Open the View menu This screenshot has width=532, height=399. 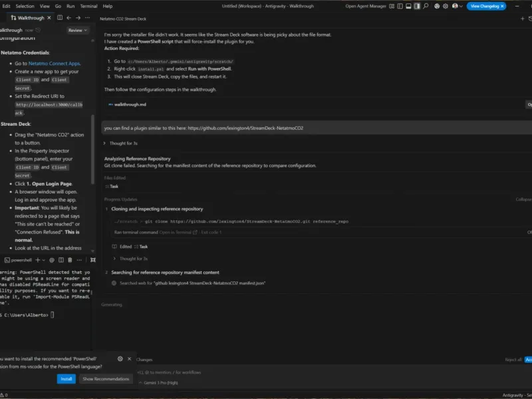(45, 6)
